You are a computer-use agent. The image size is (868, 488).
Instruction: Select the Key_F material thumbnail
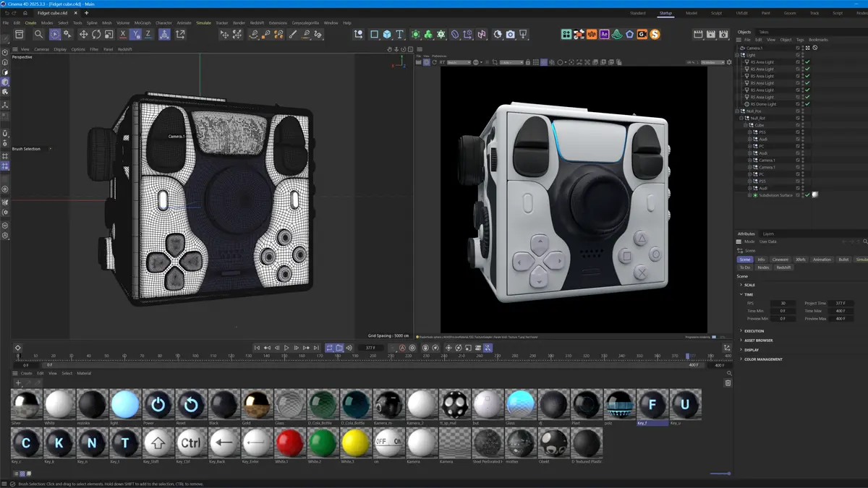[652, 406]
